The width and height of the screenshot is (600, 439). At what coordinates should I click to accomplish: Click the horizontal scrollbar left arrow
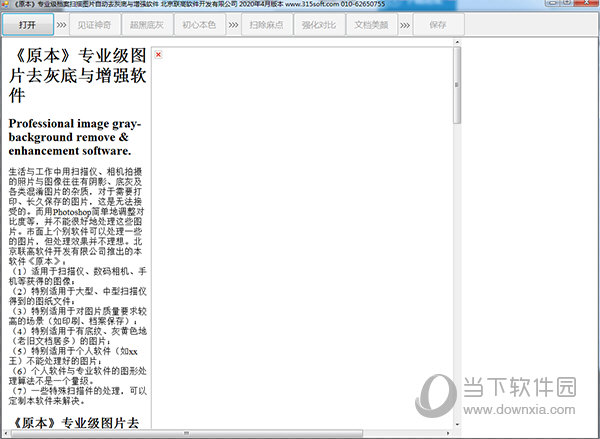(5, 433)
